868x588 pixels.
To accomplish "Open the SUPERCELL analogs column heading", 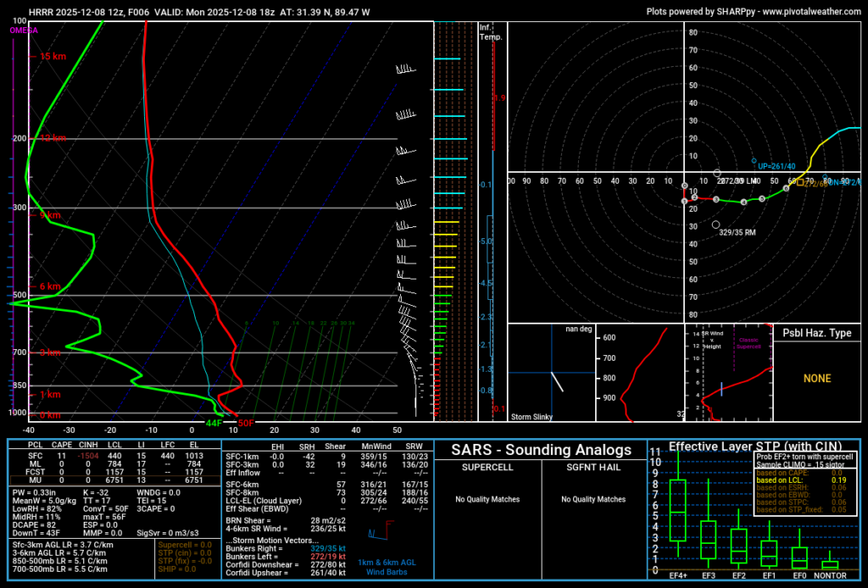I will tap(487, 467).
